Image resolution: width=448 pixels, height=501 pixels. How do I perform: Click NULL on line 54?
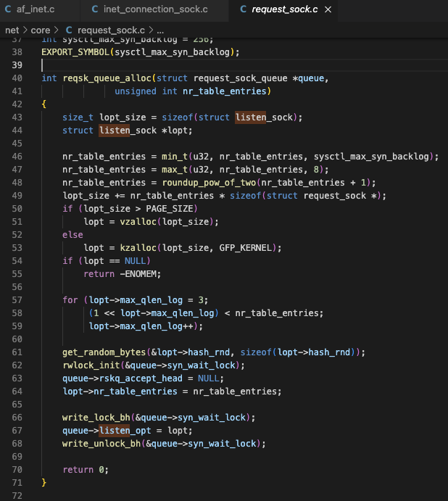[135, 261]
